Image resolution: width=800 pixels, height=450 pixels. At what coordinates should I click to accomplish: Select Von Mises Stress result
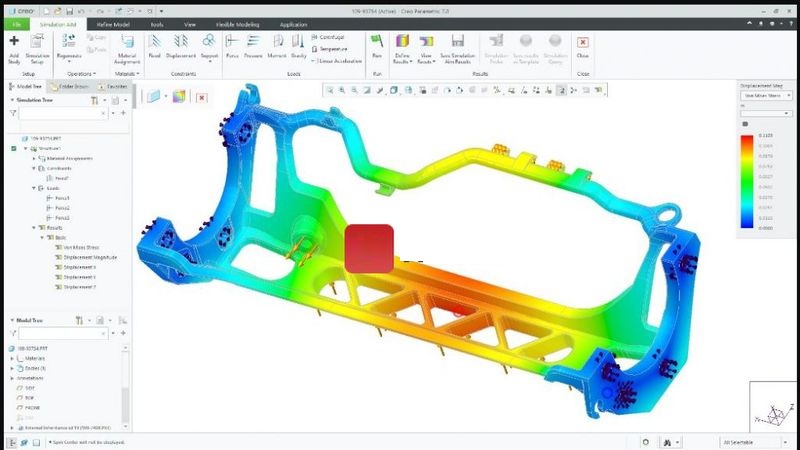tap(77, 247)
